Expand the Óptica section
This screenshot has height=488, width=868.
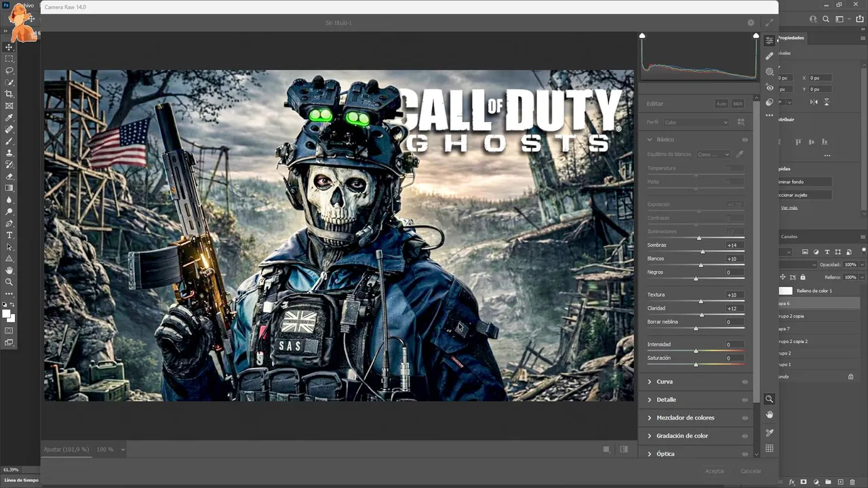tap(650, 453)
